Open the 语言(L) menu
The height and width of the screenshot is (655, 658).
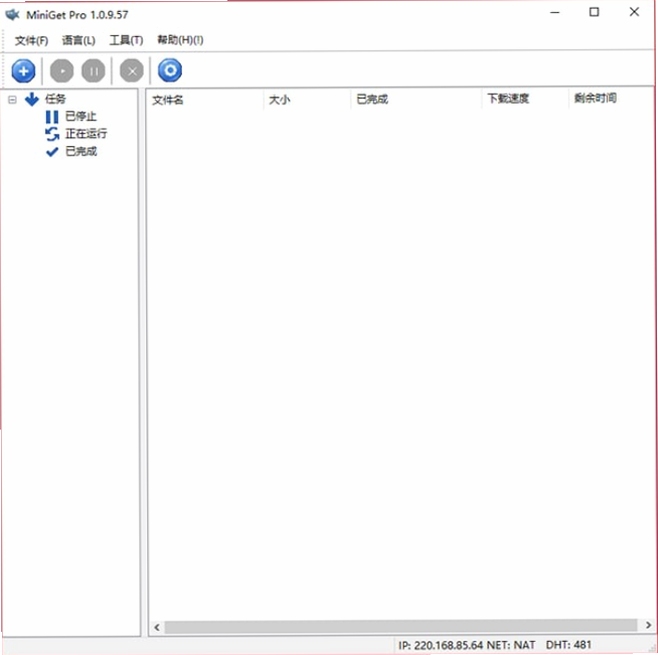(78, 41)
